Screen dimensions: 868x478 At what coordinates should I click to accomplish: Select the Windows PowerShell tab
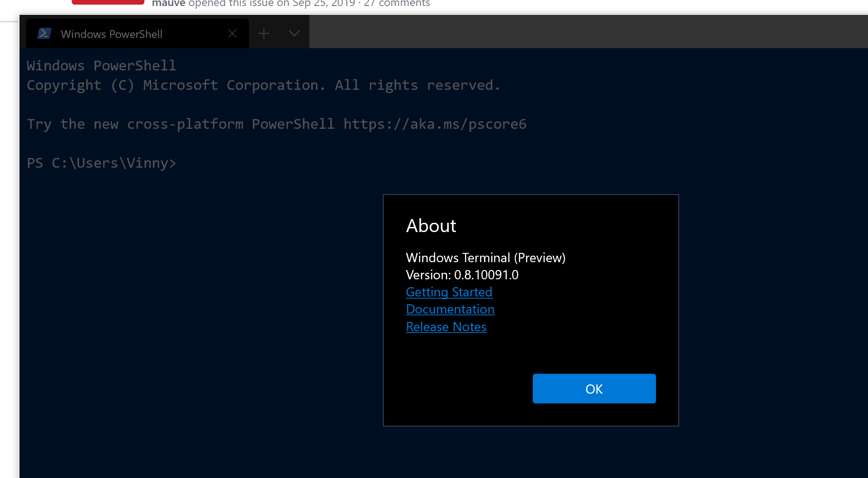pos(137,33)
